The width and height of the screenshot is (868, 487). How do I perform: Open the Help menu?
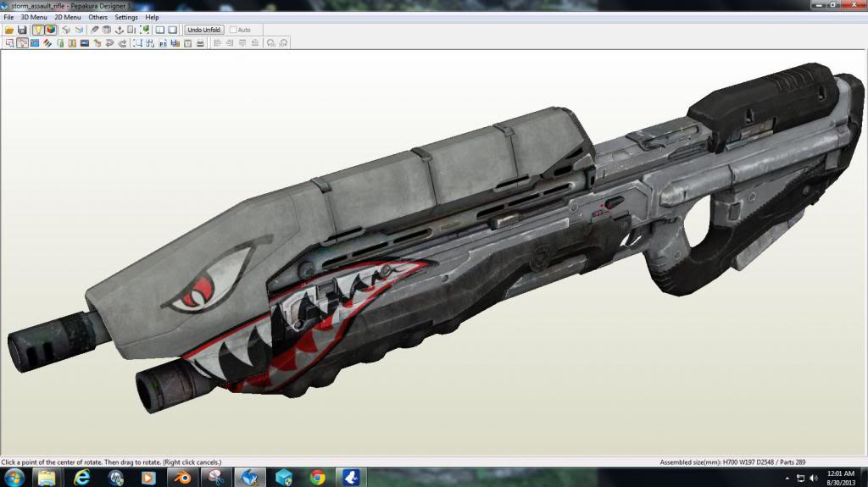[152, 17]
